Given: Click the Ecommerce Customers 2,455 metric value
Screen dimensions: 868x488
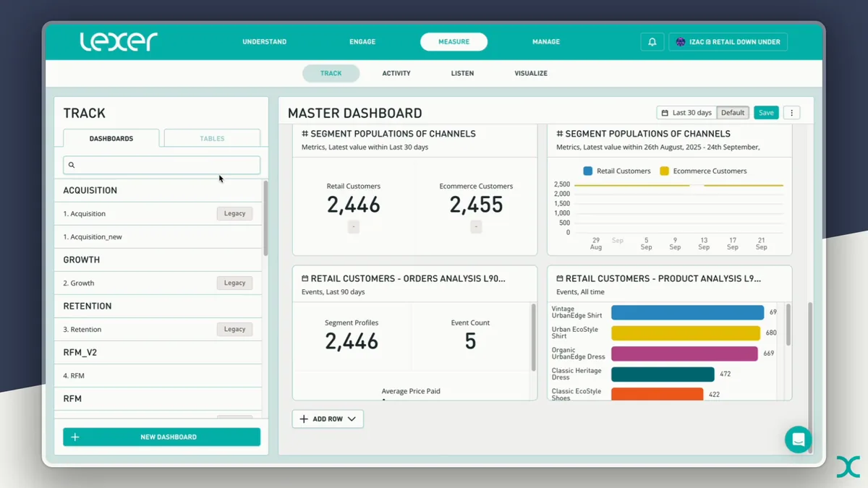Looking at the screenshot, I should [x=476, y=205].
